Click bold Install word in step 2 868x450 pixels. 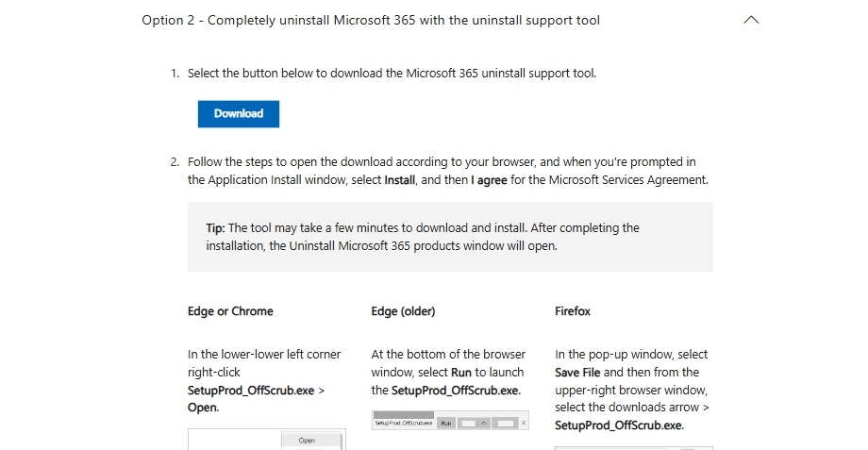(x=400, y=180)
